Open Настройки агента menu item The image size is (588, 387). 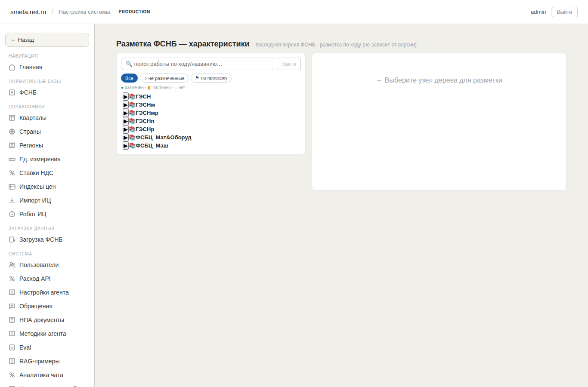point(47,292)
